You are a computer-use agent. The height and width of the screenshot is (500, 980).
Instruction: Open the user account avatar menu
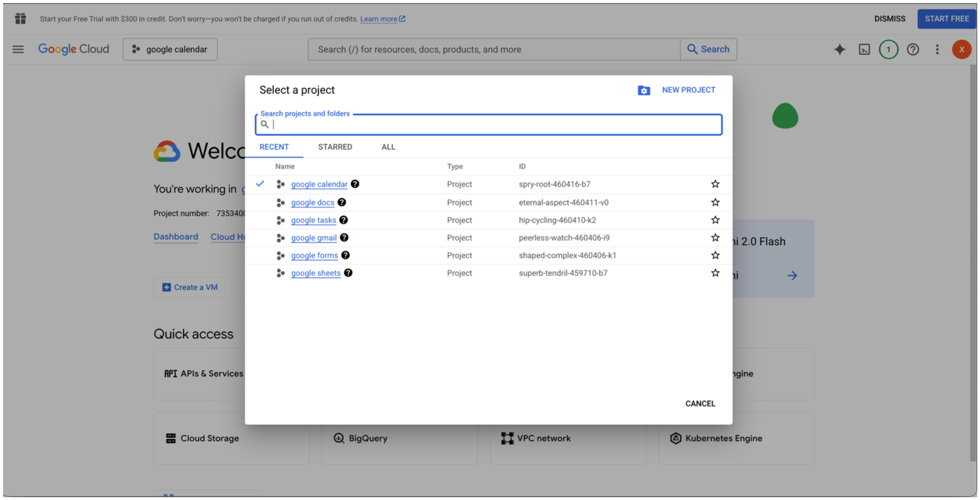(x=961, y=49)
